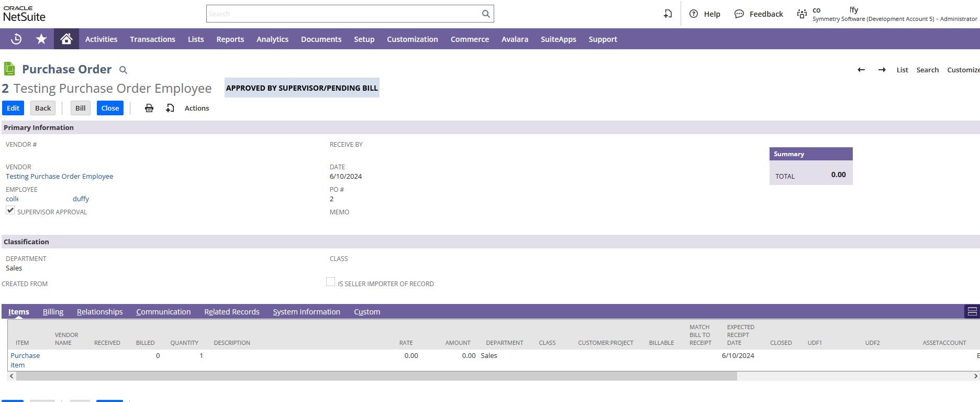Switch to the System Information subtab
Image resolution: width=980 pixels, height=402 pixels.
tap(306, 311)
